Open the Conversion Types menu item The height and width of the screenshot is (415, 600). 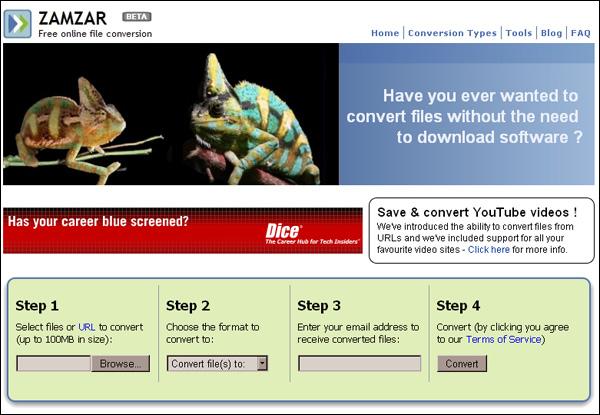tap(452, 33)
